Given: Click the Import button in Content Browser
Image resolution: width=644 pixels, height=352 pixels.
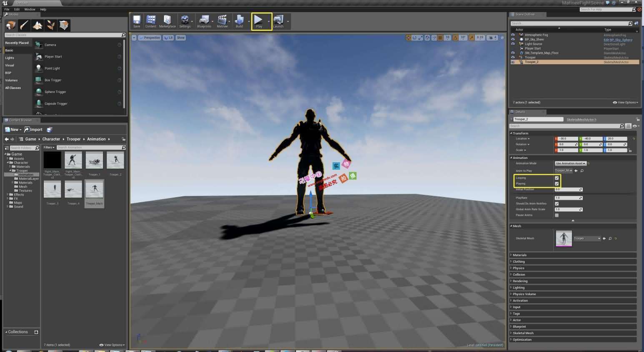Looking at the screenshot, I should pos(33,130).
